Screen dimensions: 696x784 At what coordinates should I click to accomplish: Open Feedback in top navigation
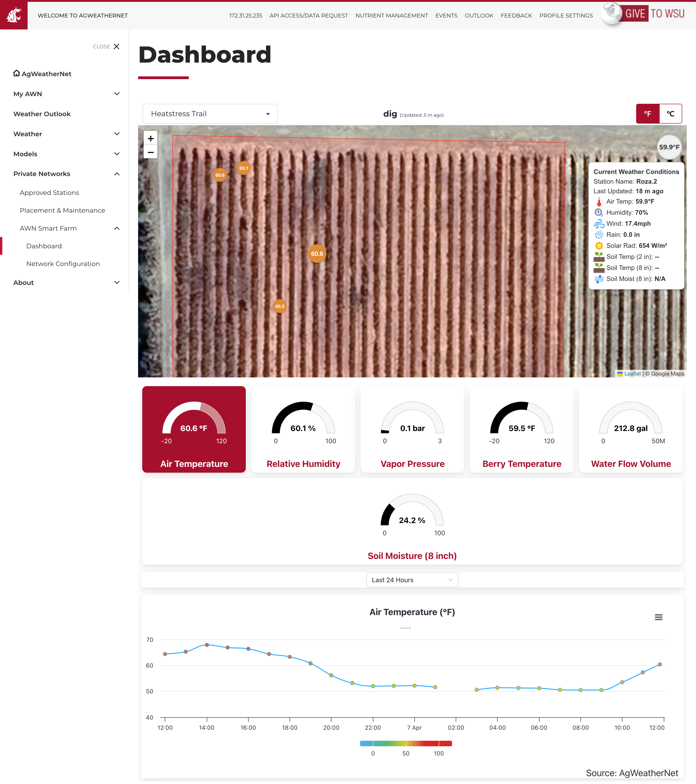point(516,16)
